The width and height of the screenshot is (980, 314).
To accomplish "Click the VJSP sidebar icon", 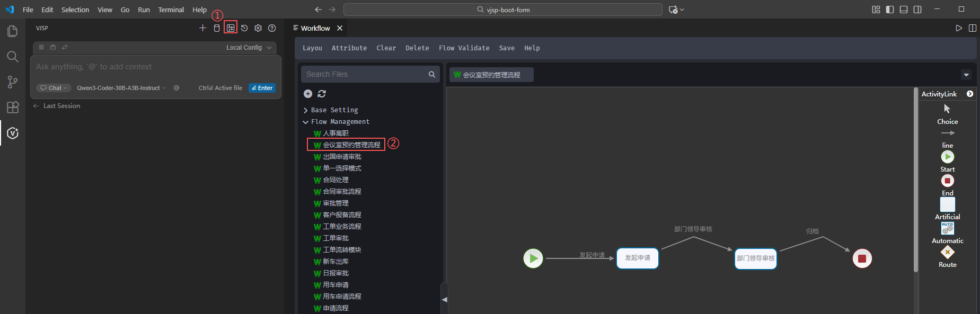I will [x=13, y=133].
